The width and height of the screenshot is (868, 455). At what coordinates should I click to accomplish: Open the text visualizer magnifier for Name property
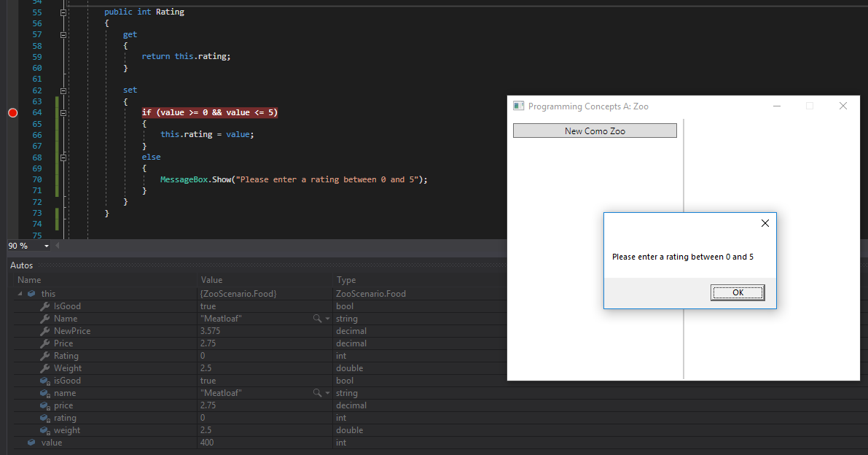click(x=317, y=319)
